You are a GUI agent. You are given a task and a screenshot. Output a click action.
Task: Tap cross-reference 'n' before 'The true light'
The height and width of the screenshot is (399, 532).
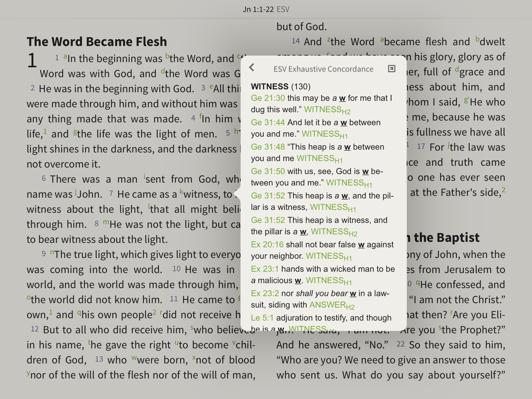[x=52, y=252]
